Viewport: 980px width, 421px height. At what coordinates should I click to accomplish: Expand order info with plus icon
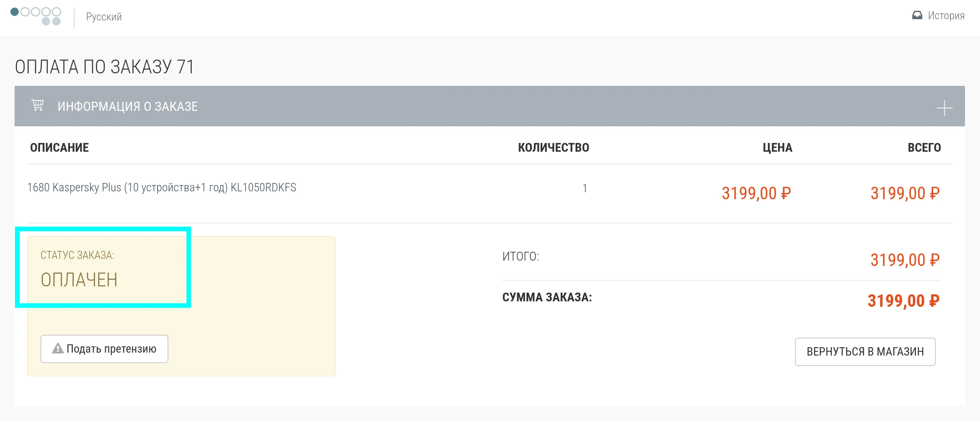pos(944,108)
